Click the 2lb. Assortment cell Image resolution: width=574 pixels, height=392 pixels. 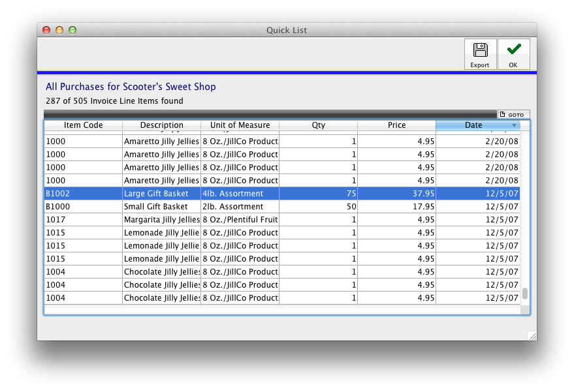[x=240, y=207]
